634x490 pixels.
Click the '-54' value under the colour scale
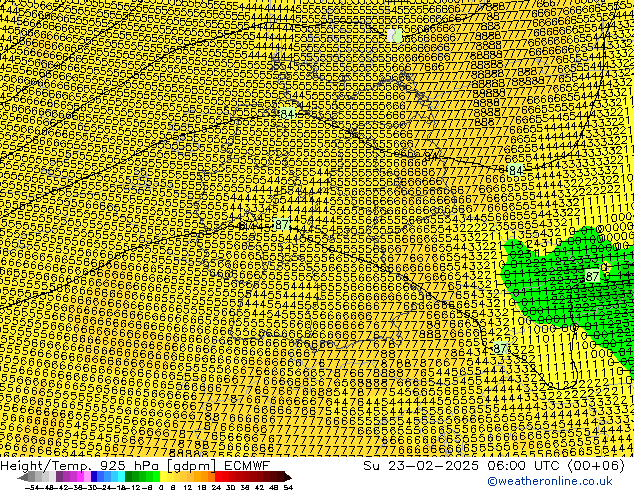32,487
